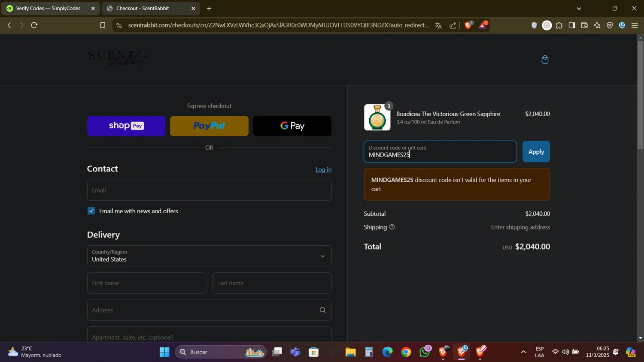644x362 pixels.
Task: Open the Brave Rewards triangle icon
Action: click(483, 25)
